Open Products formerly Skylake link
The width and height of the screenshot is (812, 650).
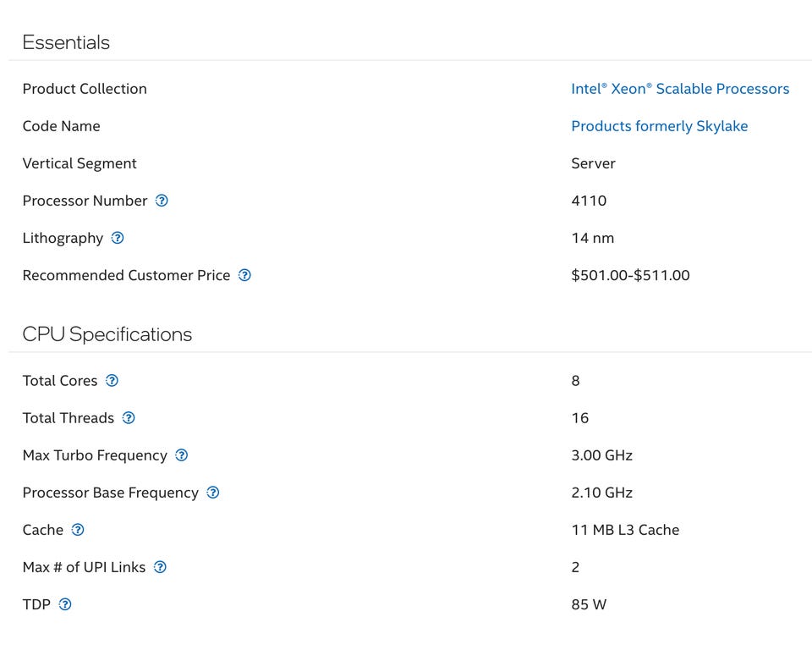(659, 126)
